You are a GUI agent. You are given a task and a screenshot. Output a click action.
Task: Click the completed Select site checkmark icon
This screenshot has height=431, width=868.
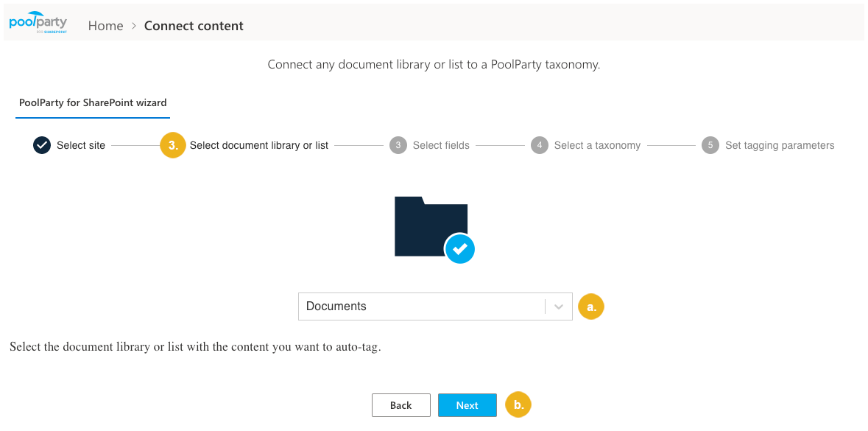(x=42, y=145)
